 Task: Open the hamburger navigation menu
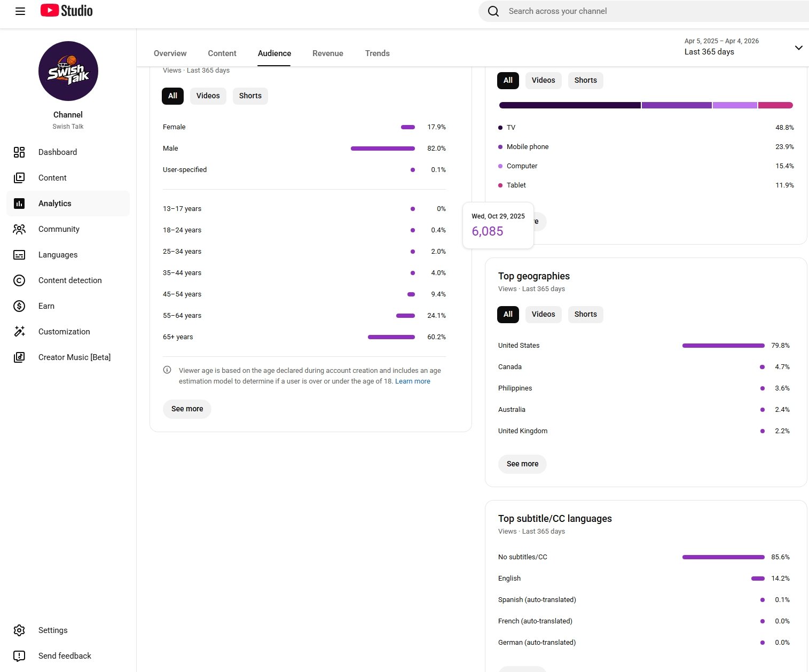coord(20,11)
